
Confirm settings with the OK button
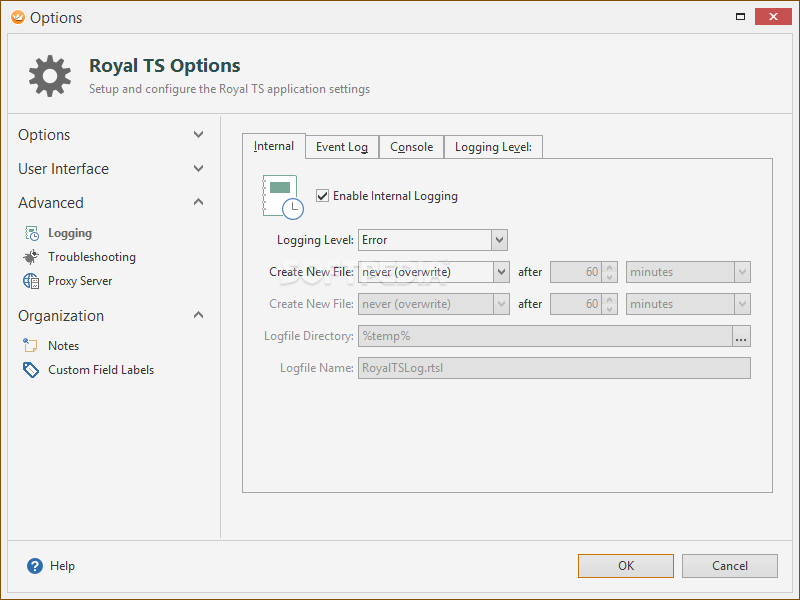626,566
